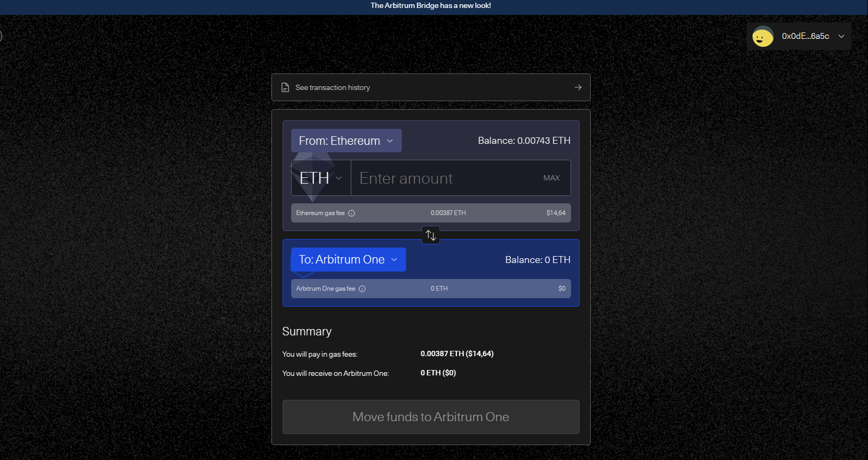Expand wallet menu chevron beside 0x0dE...6a5c
The width and height of the screenshot is (868, 460).
coord(841,36)
